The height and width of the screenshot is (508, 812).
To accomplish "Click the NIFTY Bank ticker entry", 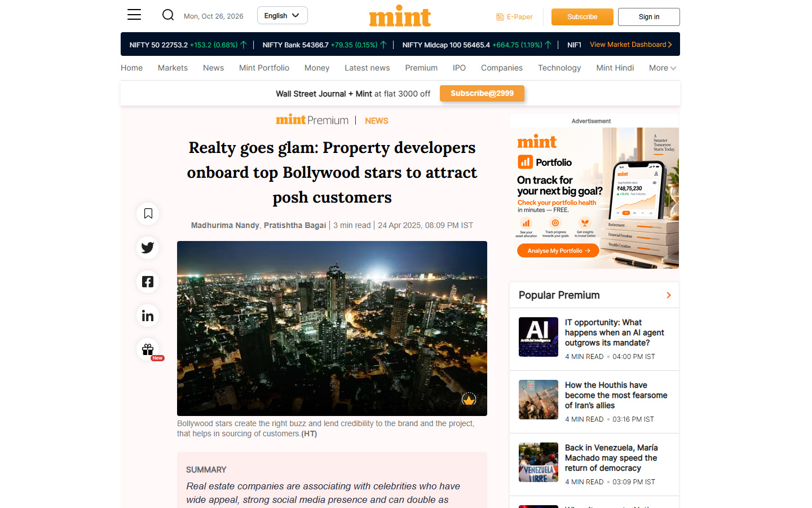I will [x=325, y=45].
